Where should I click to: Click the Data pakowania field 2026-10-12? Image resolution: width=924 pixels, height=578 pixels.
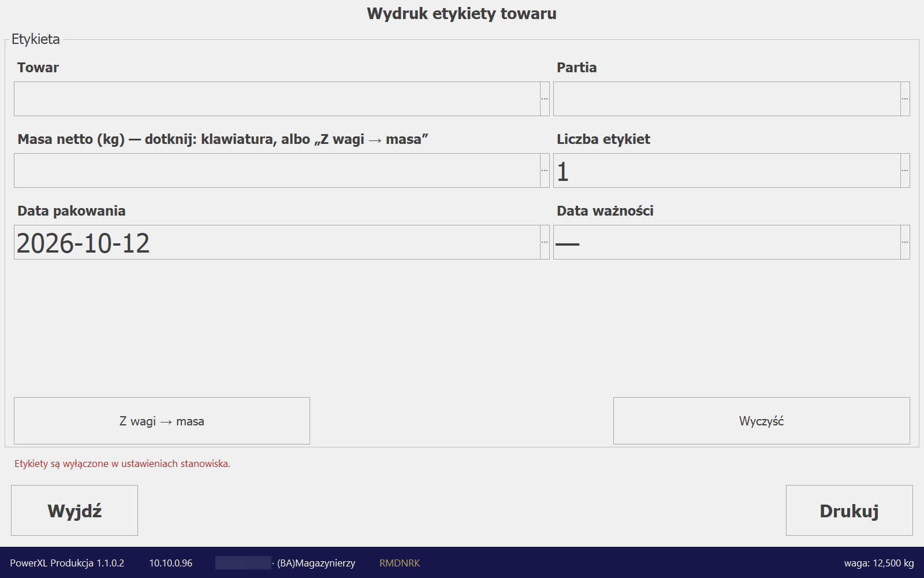(277, 242)
